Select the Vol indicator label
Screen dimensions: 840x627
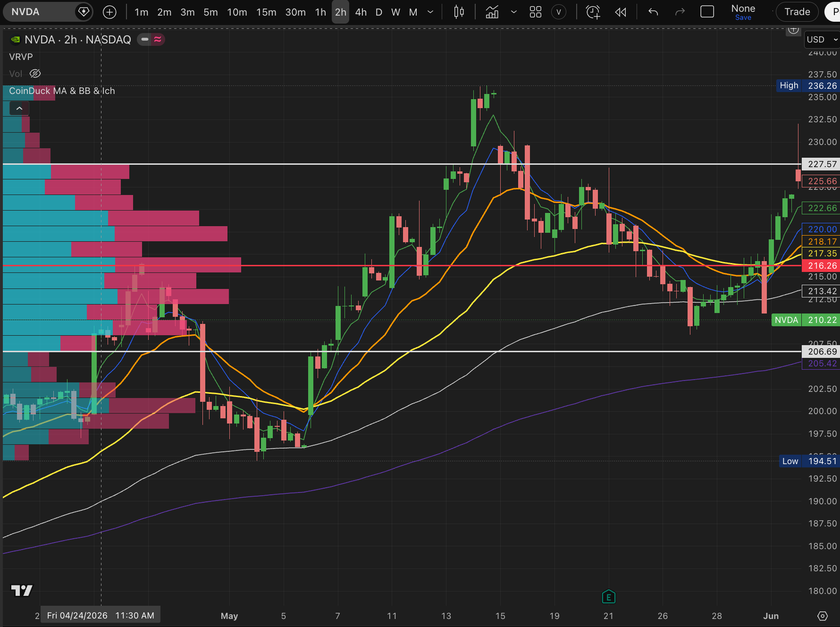[16, 74]
